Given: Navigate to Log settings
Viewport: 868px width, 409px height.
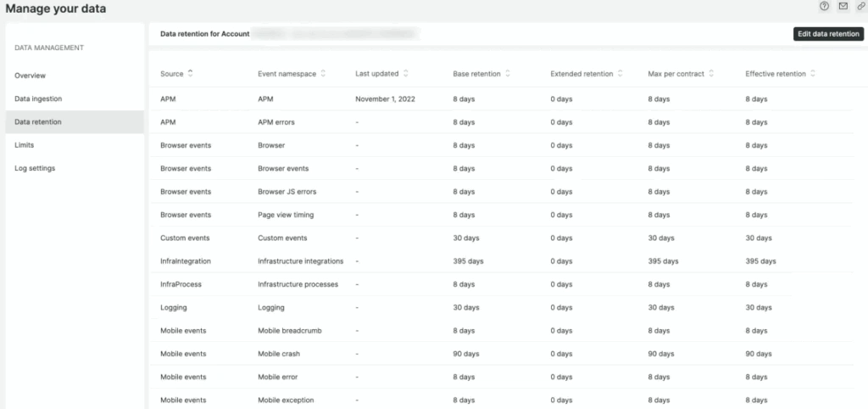Looking at the screenshot, I should click(x=35, y=168).
